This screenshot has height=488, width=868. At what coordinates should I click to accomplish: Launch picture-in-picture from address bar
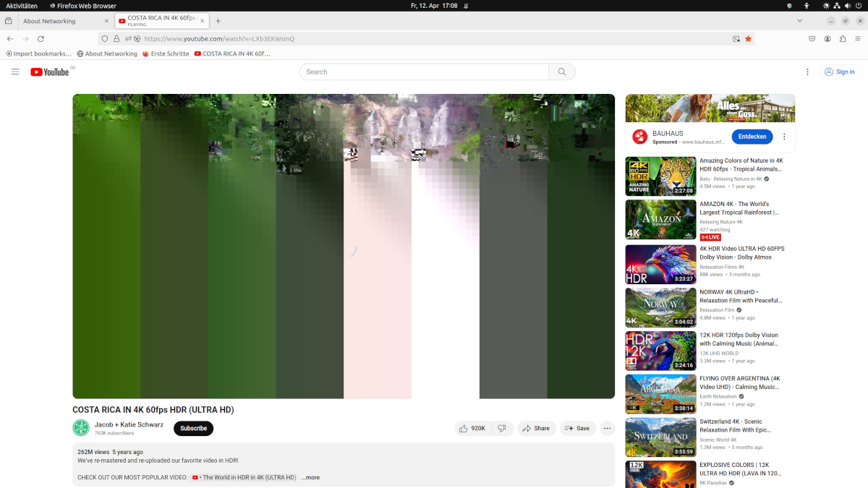tap(736, 38)
